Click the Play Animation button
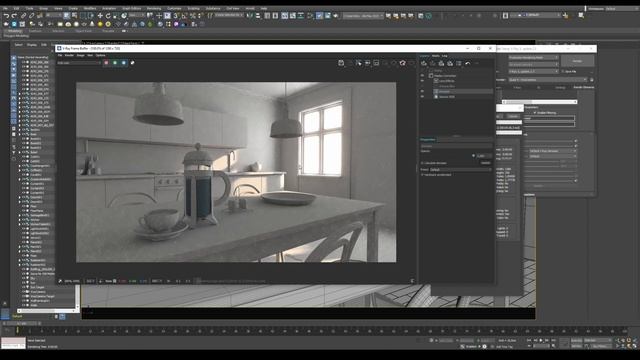Screen dimensions: 640x360 tap(541, 340)
